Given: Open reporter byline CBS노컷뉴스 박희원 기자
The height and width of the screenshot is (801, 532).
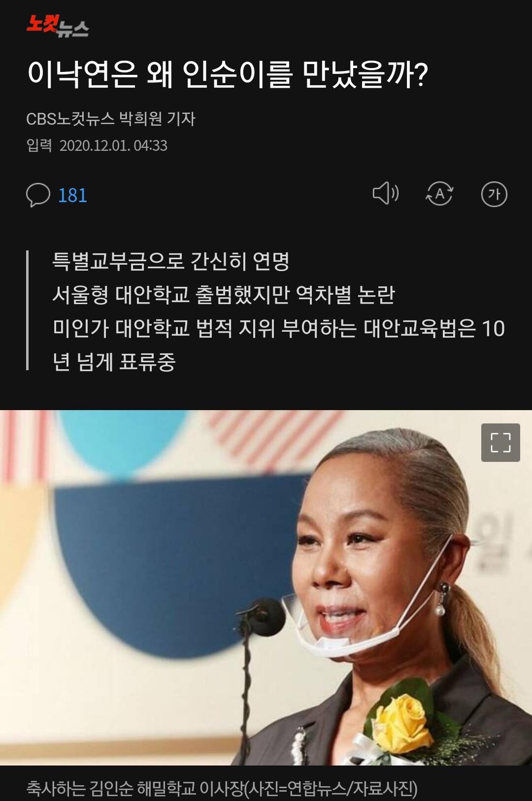Looking at the screenshot, I should (111, 119).
